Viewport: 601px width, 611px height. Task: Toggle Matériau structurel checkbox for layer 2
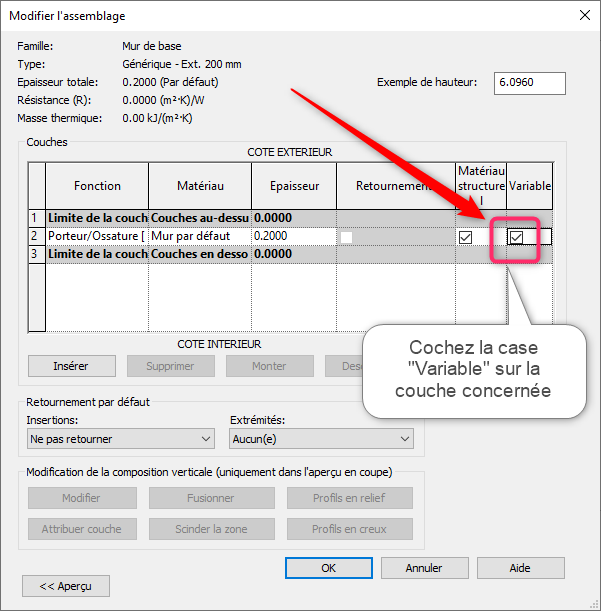[x=465, y=237]
